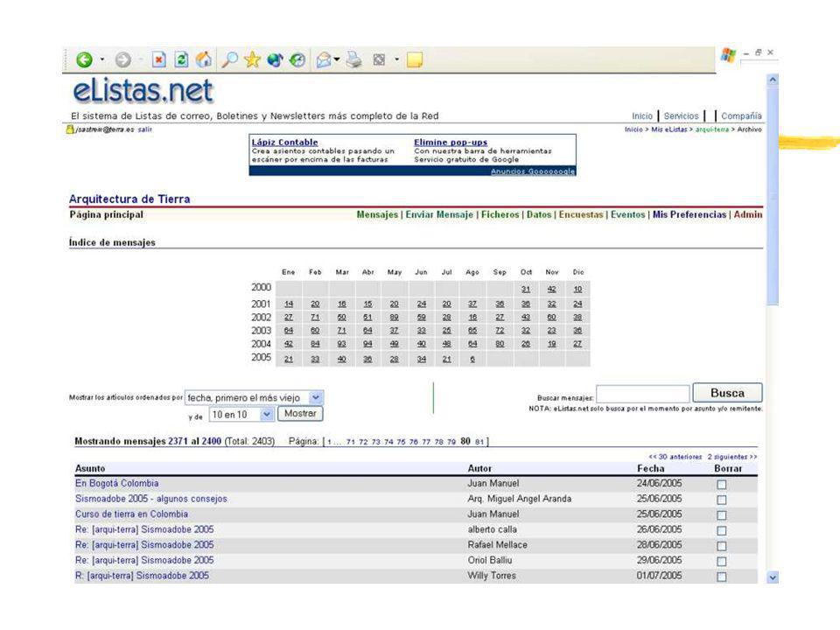
Task: Click the Windows flag logo
Action: 728,54
